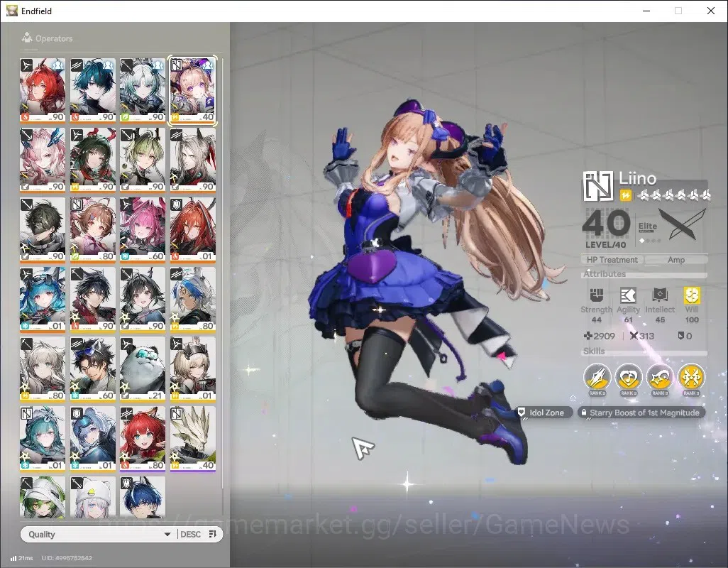Select the dark green-haired operator with red horns
Screen dimensions: 728x568
tap(92, 160)
